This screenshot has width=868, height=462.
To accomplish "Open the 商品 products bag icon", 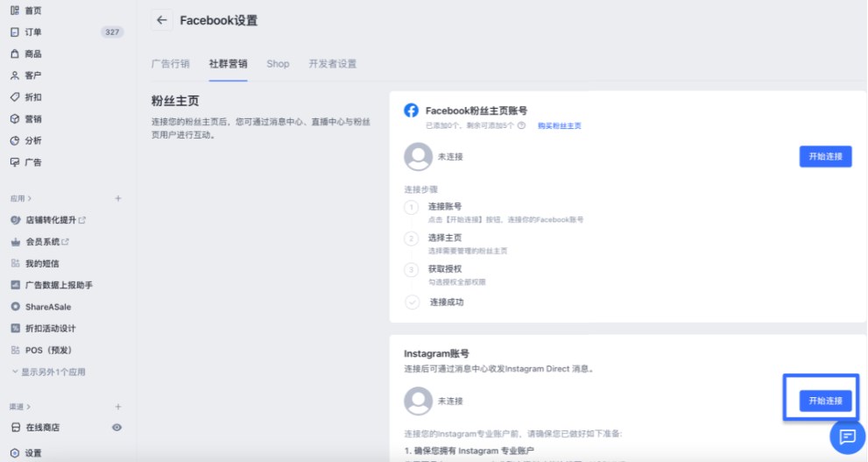I will click(x=15, y=53).
